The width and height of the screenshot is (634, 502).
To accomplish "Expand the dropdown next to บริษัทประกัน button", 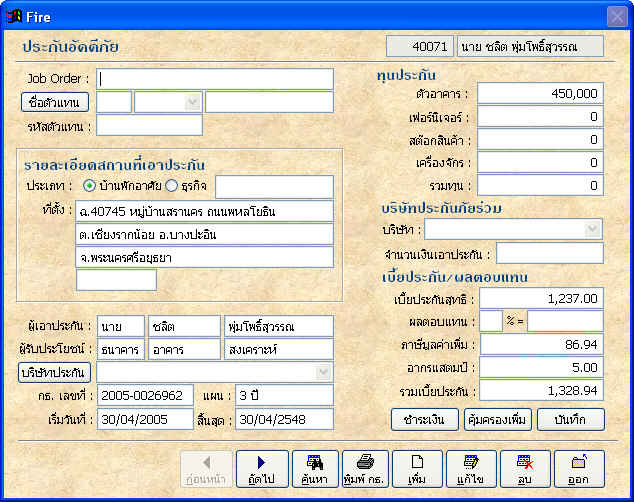I will [x=323, y=372].
